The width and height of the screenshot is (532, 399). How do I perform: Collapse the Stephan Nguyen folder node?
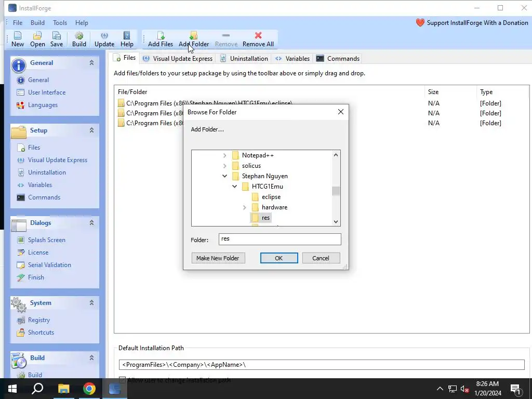pyautogui.click(x=224, y=176)
